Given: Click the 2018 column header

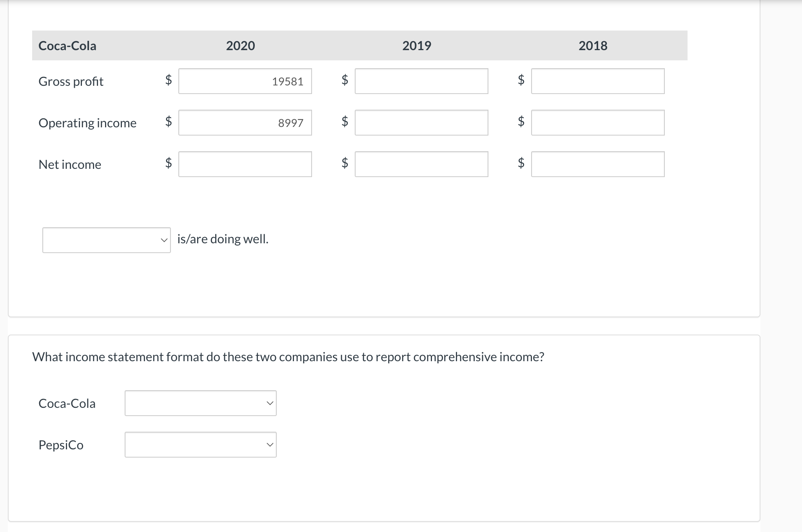Looking at the screenshot, I should (592, 45).
